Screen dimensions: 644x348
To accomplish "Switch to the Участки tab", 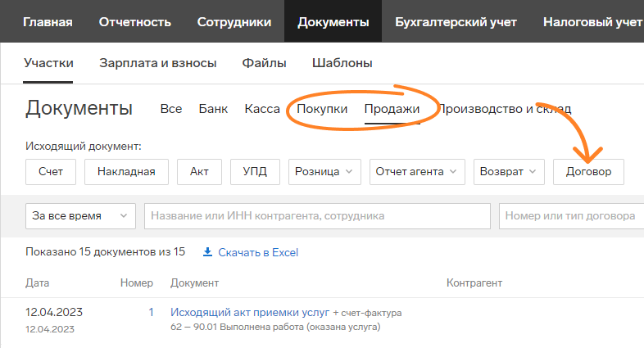I will (x=48, y=63).
